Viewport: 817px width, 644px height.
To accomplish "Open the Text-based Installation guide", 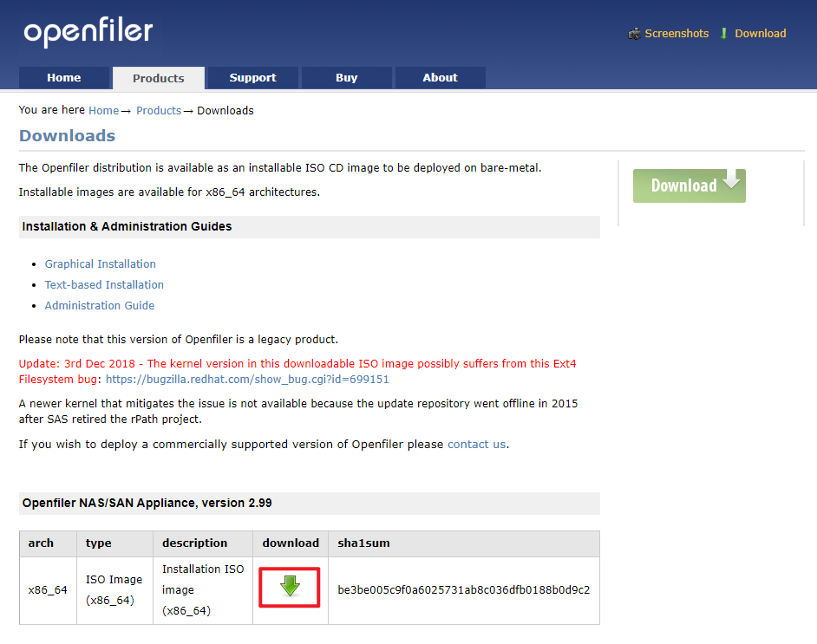I will click(104, 284).
